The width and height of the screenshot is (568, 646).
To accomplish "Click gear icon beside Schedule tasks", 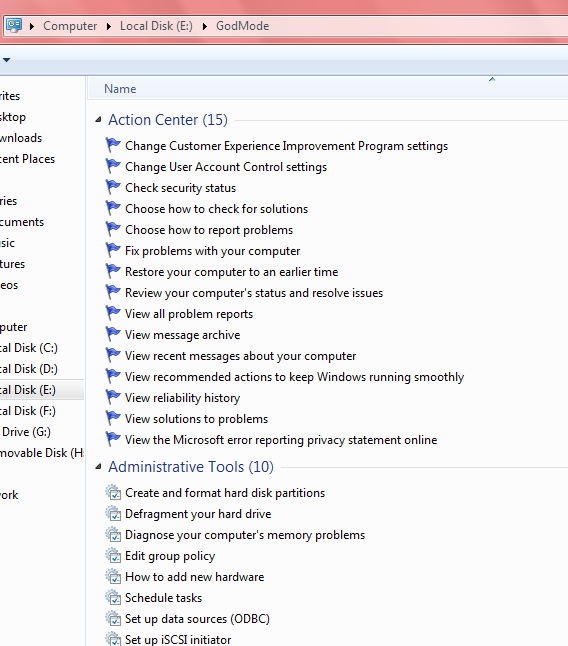I will pyautogui.click(x=113, y=597).
